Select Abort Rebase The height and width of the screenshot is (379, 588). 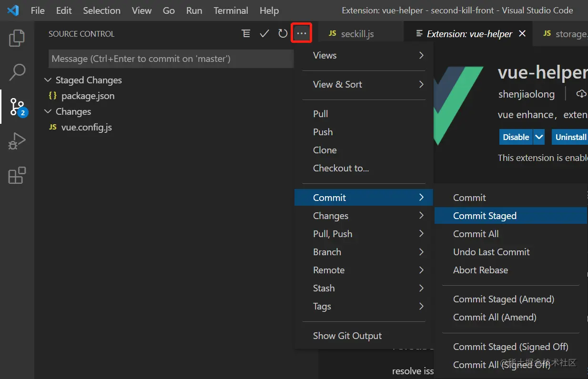(x=511, y=270)
